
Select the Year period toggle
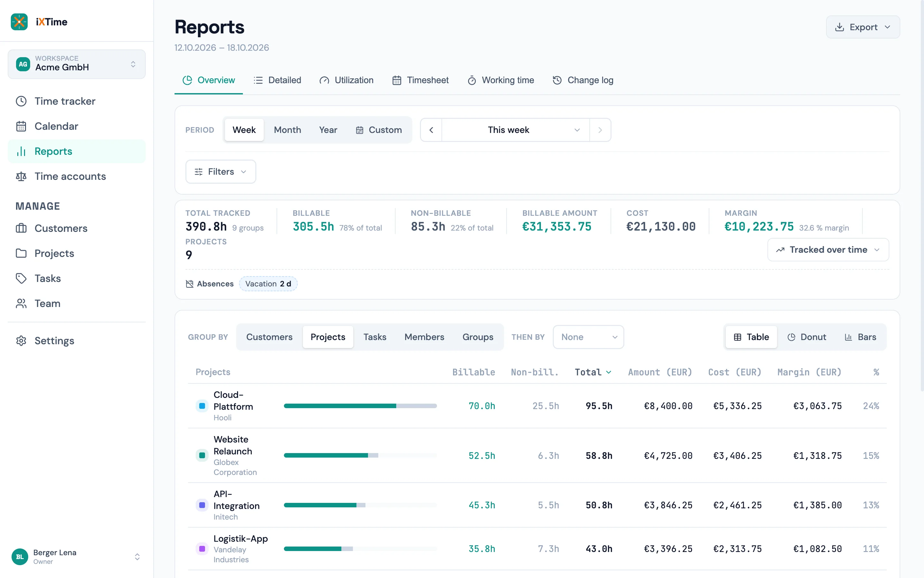tap(328, 130)
